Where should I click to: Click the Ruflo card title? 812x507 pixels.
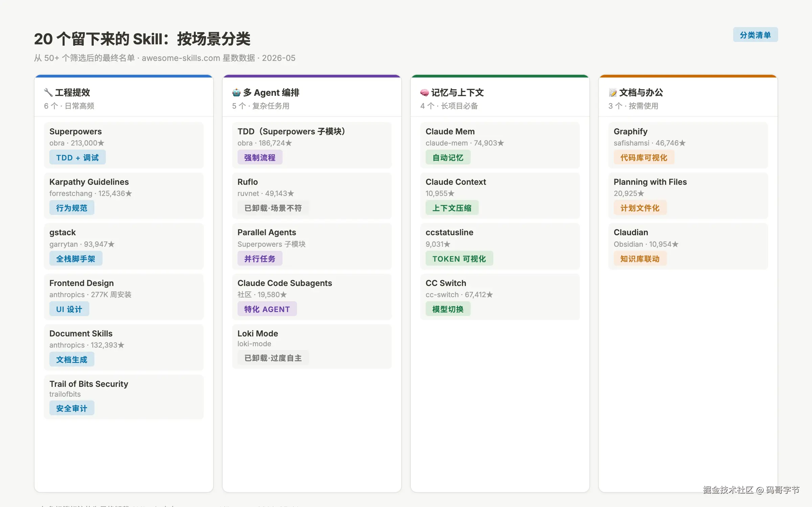(248, 182)
